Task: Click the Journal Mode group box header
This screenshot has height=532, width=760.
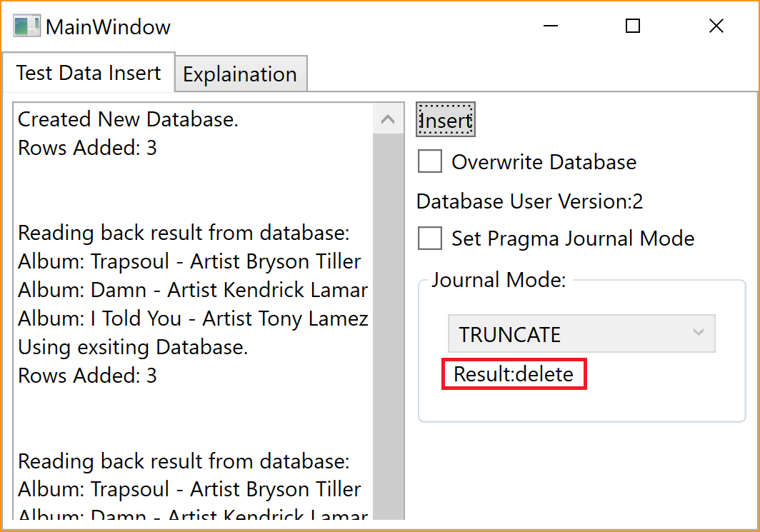Action: click(499, 279)
